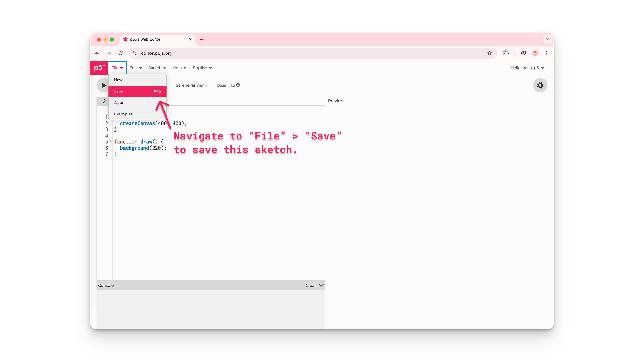Click the p5 logo in the header

(99, 67)
